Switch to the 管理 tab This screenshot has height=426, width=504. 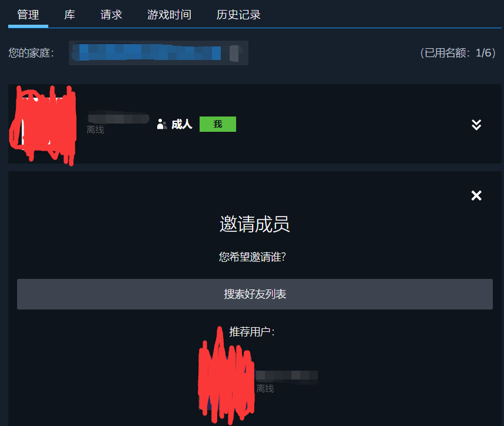(x=28, y=15)
